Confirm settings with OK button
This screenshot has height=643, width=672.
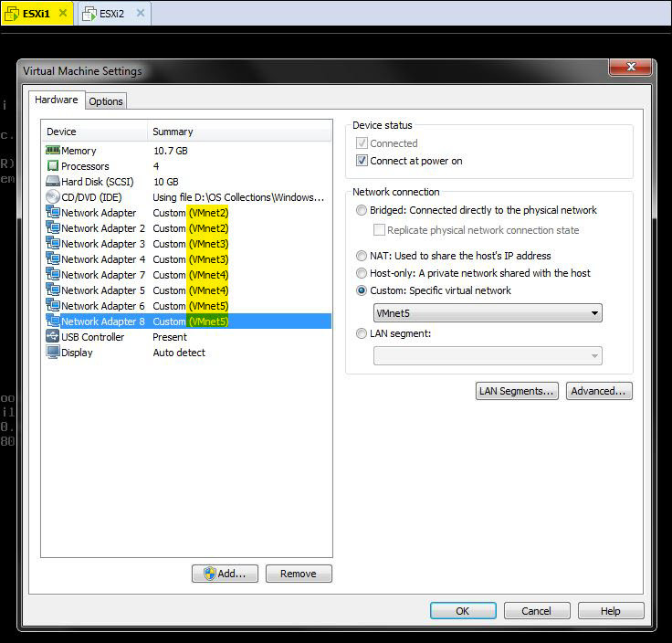[x=463, y=611]
